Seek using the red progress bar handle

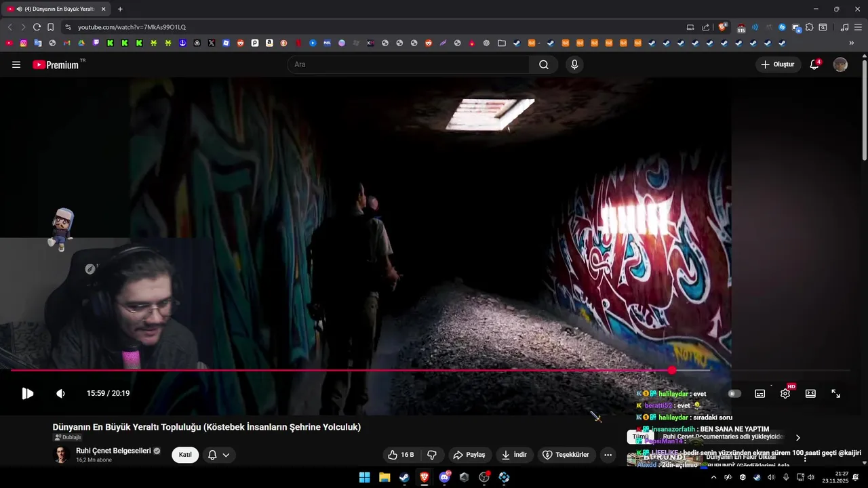(671, 370)
